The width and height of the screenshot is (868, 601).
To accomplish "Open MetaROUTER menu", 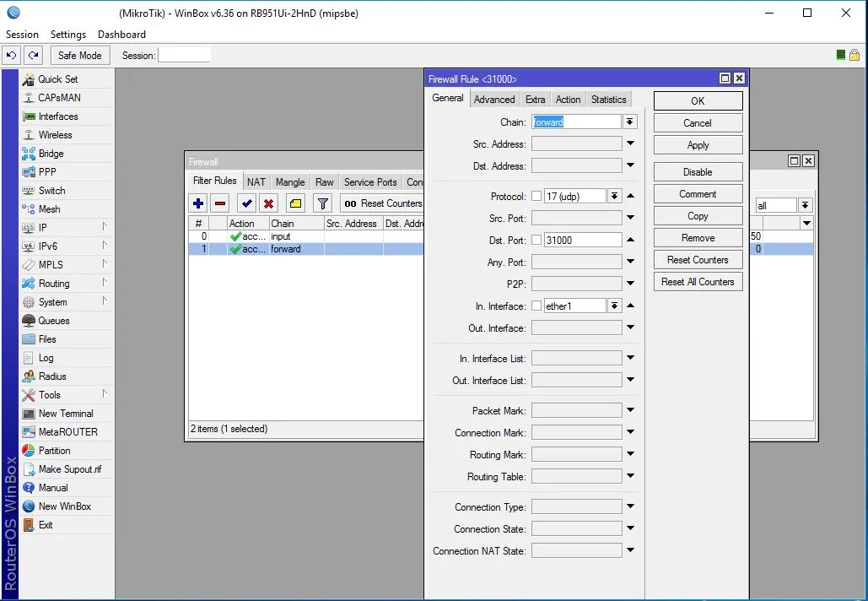I will pos(67,431).
